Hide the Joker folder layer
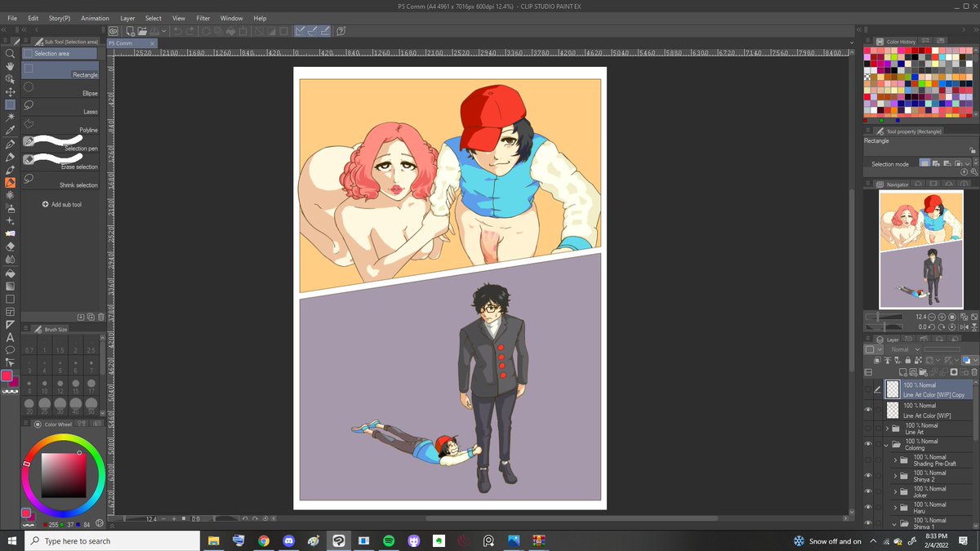The width and height of the screenshot is (980, 551). point(868,491)
